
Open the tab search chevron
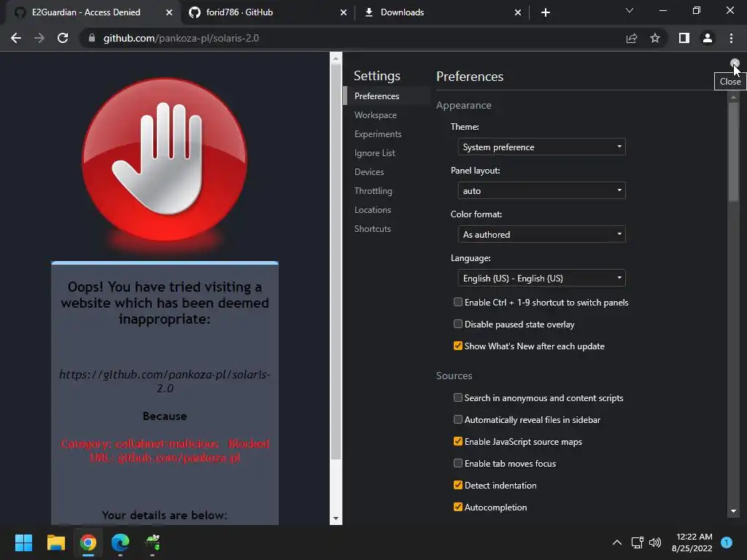pyautogui.click(x=630, y=10)
